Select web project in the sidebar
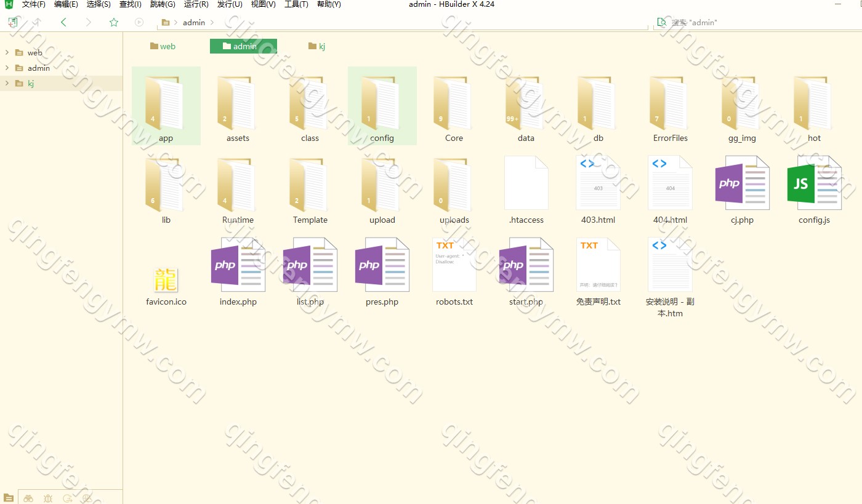 (x=61, y=52)
